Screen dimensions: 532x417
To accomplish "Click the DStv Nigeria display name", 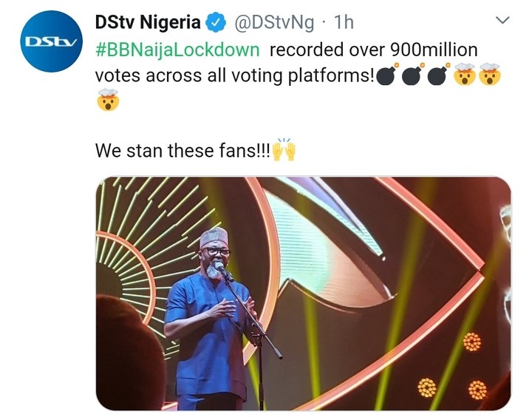I will (148, 23).
